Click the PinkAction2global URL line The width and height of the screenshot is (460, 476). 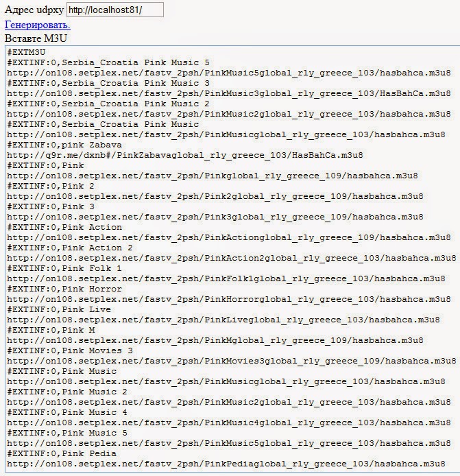[x=232, y=258]
